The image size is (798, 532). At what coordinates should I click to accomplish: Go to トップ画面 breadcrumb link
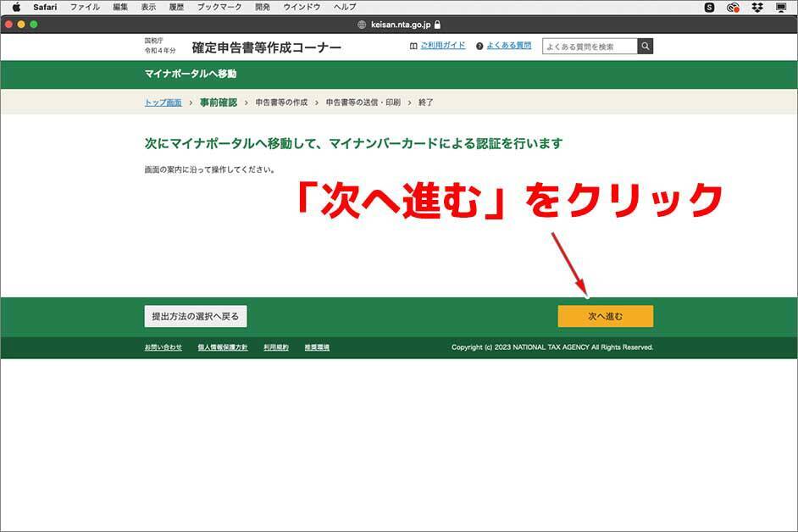click(163, 103)
